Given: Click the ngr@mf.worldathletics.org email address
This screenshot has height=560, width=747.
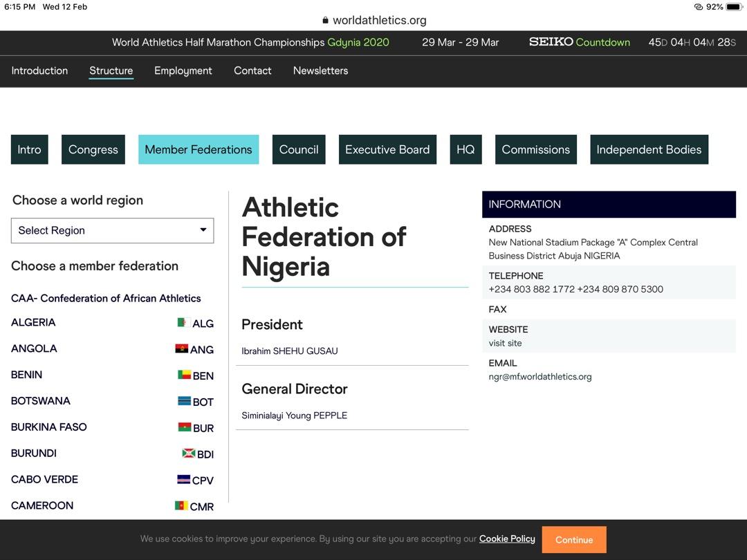Looking at the screenshot, I should (539, 377).
